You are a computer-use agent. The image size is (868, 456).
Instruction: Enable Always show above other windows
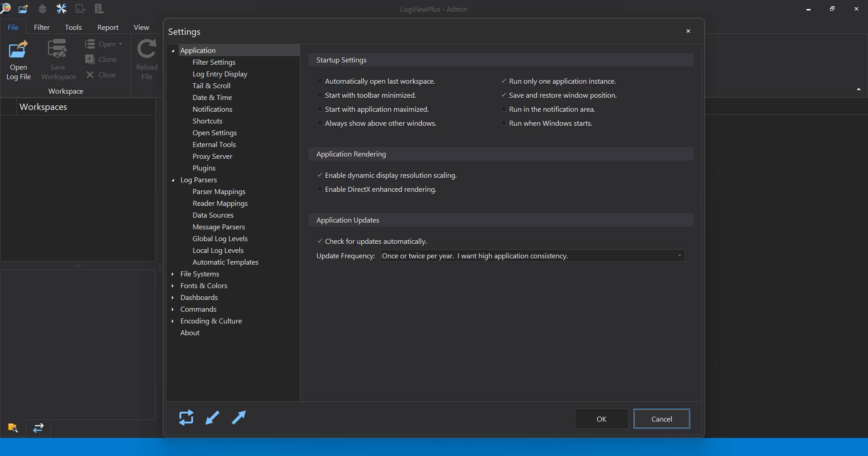pyautogui.click(x=320, y=123)
